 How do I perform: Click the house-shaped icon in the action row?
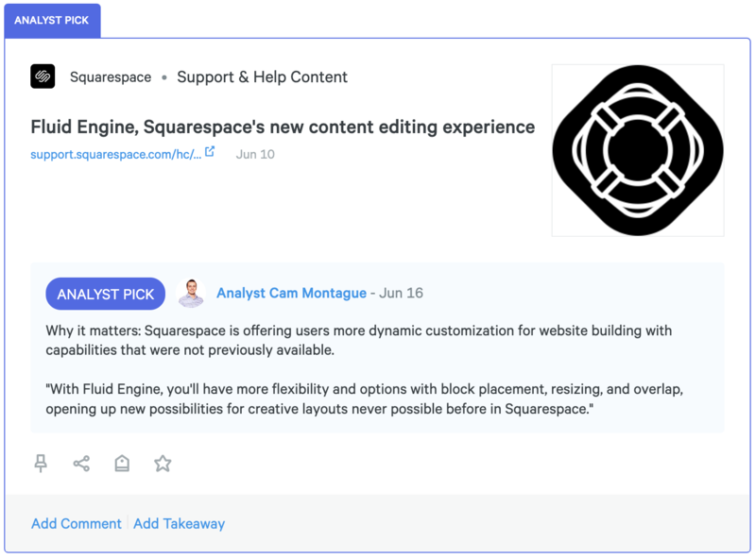point(122,463)
